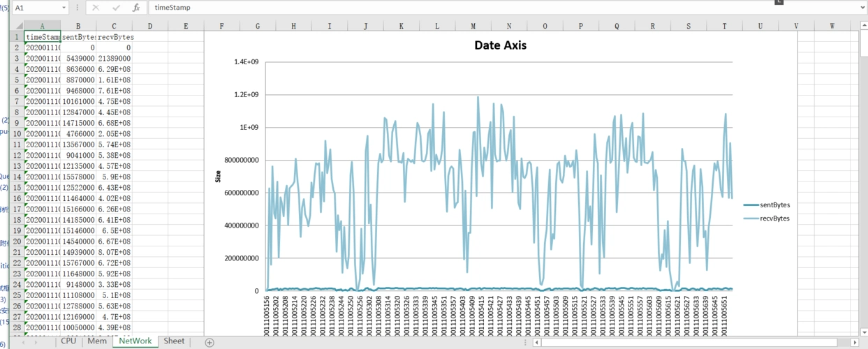This screenshot has height=349, width=868.
Task: Click the Date Axis chart title
Action: tap(500, 45)
